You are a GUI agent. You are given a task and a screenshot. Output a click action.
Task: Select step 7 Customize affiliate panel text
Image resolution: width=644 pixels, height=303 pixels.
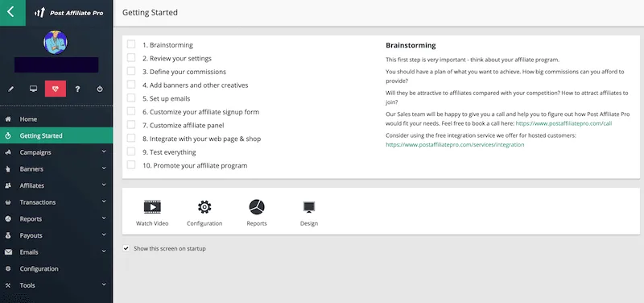click(x=184, y=126)
